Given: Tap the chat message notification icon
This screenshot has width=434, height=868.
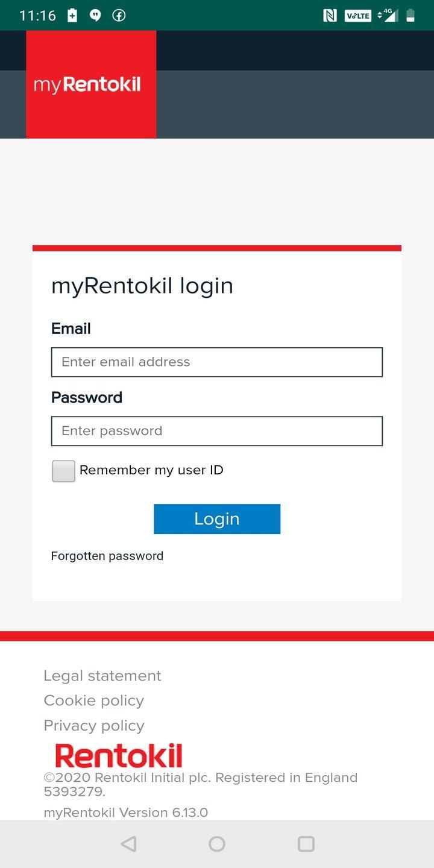Looking at the screenshot, I should tap(95, 16).
